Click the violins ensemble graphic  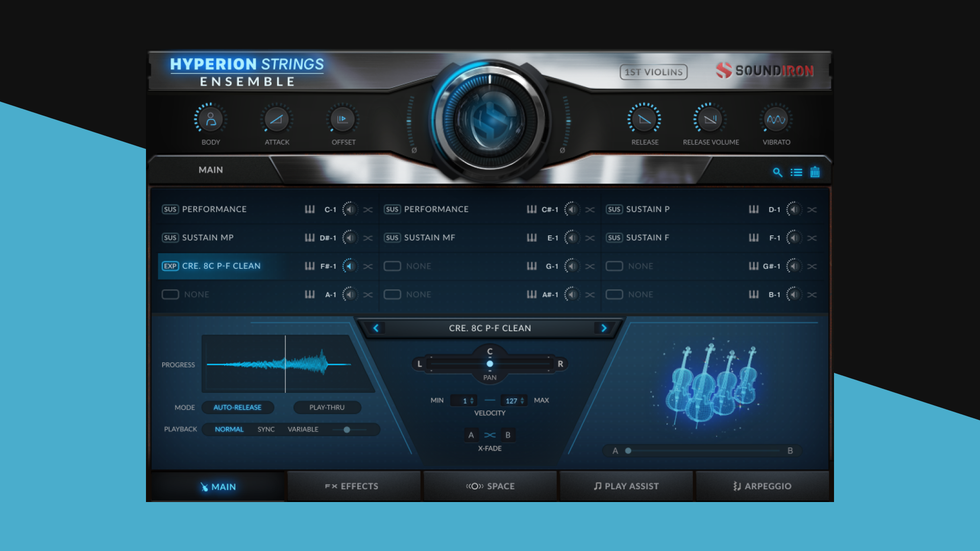(x=712, y=386)
